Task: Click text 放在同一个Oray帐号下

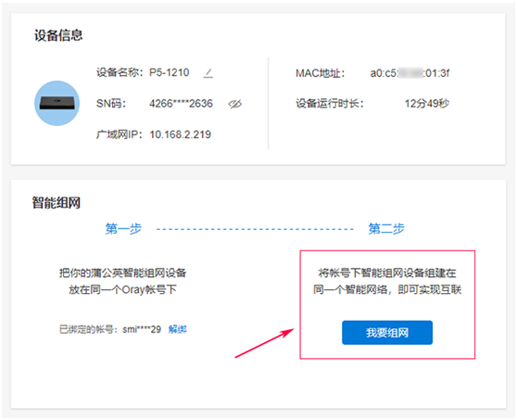Action: click(x=122, y=290)
